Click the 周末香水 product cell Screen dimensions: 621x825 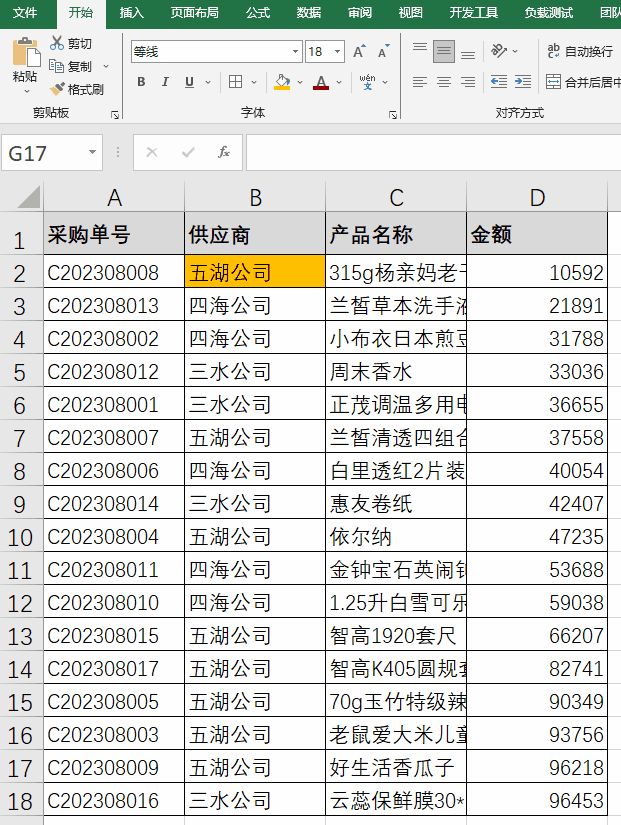(396, 371)
